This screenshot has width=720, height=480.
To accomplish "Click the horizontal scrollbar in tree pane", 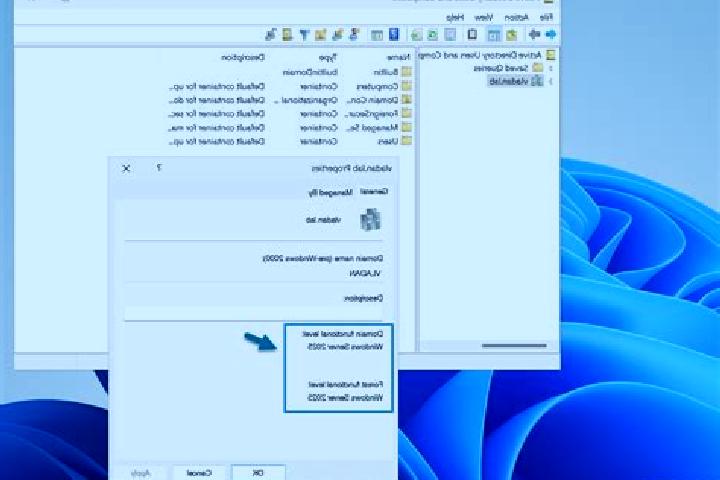I will pos(514,345).
